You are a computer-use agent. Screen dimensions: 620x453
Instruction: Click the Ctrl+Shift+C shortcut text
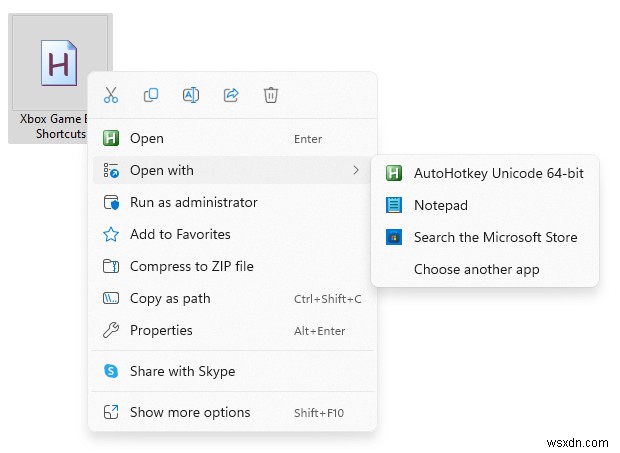[x=328, y=299]
